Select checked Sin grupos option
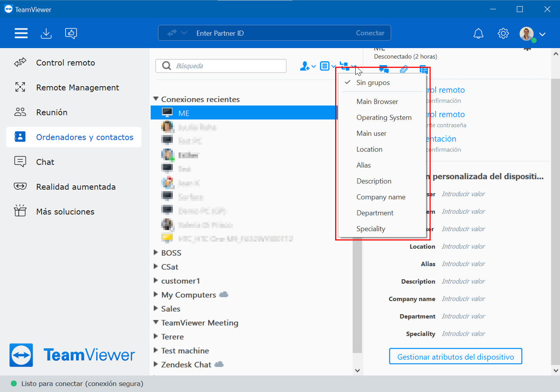560x392 pixels. (x=382, y=83)
